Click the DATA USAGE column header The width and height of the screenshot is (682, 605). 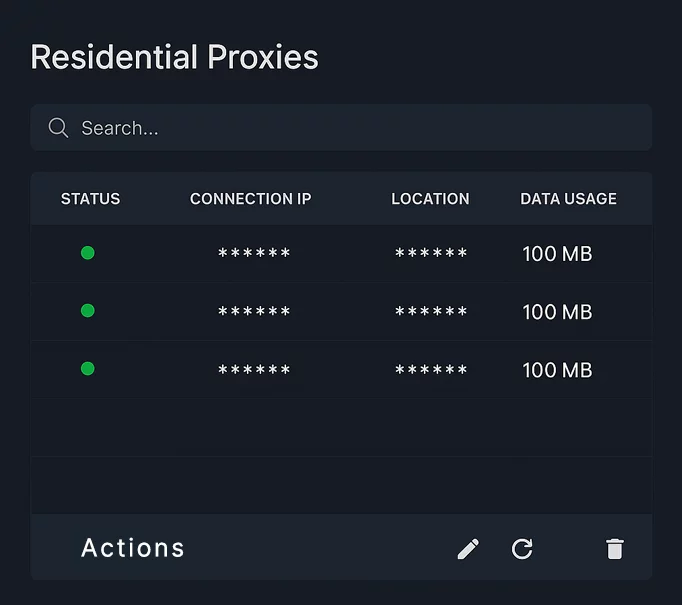tap(568, 199)
